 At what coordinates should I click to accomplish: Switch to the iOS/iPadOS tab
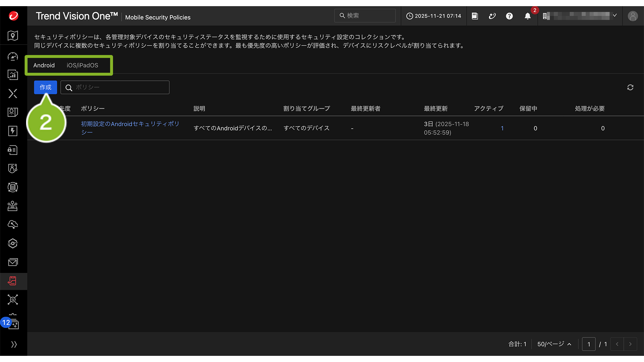coord(82,65)
